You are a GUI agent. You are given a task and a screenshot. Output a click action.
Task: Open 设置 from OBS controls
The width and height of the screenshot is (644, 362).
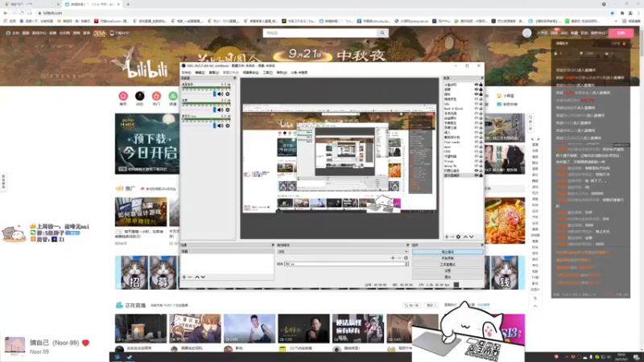(x=448, y=270)
